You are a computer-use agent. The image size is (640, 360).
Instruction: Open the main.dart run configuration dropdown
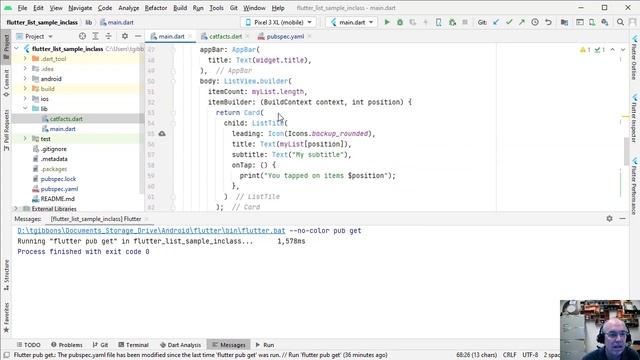tap(351, 22)
